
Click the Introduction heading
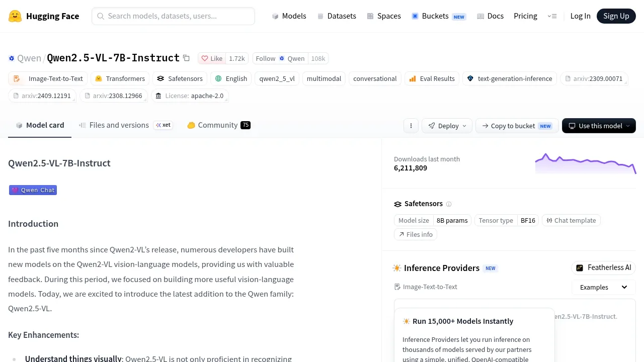click(33, 224)
